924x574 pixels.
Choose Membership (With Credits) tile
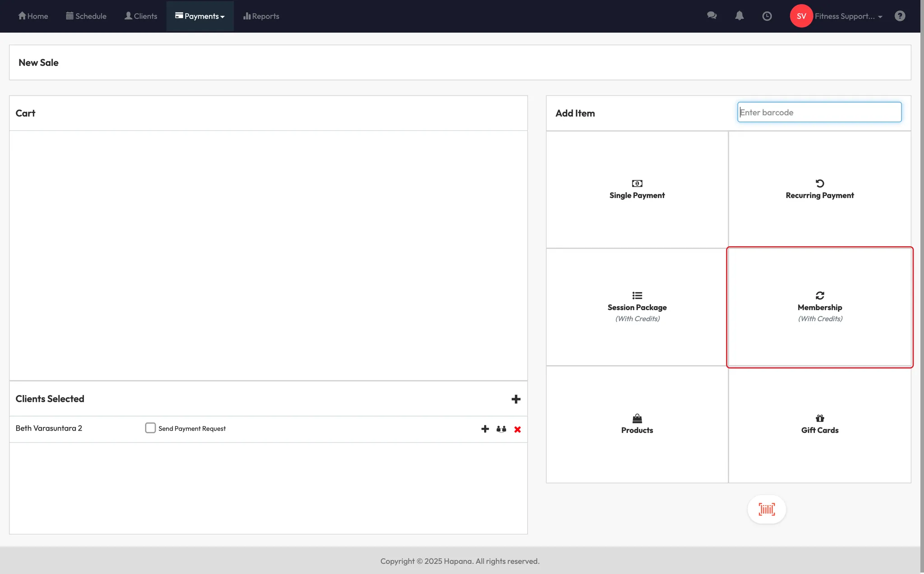pyautogui.click(x=819, y=307)
